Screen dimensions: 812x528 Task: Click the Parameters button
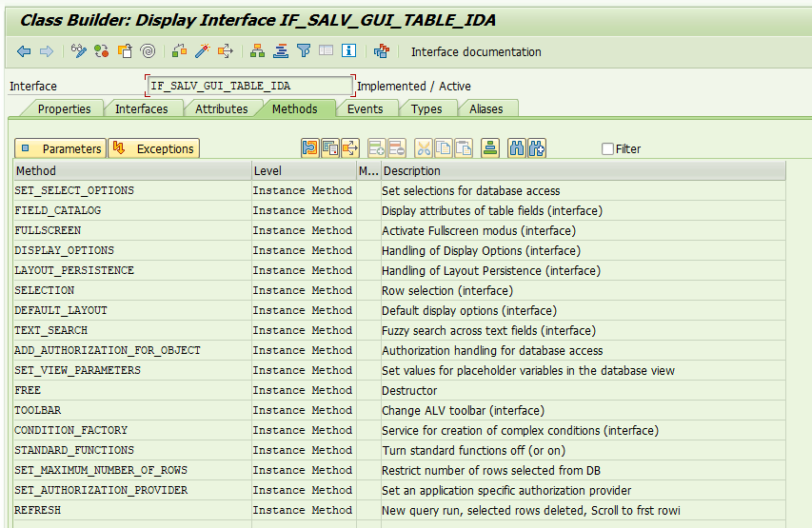point(60,148)
